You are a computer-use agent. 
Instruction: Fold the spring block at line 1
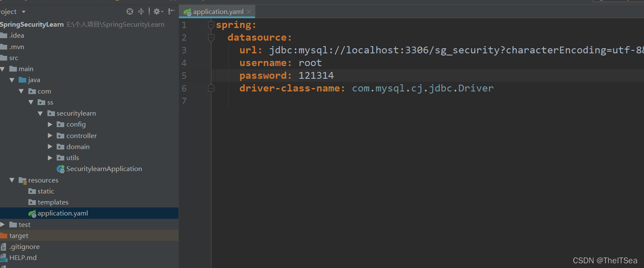pyautogui.click(x=211, y=25)
